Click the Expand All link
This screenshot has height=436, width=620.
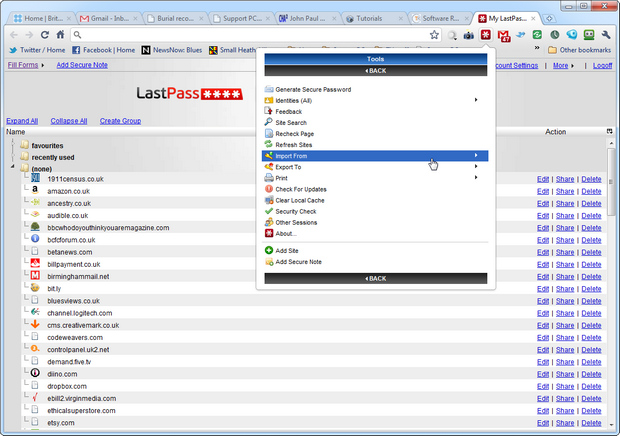pyautogui.click(x=22, y=121)
